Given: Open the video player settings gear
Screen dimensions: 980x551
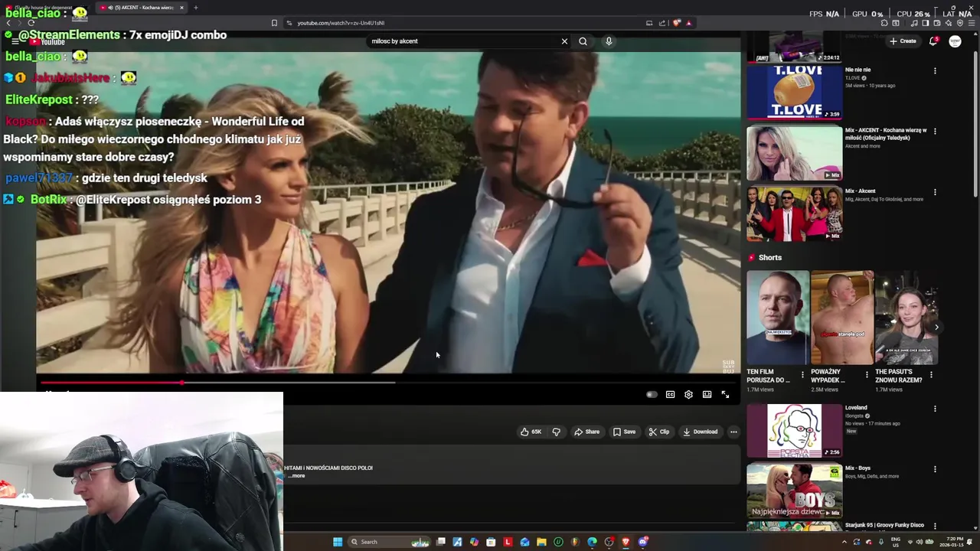Looking at the screenshot, I should tap(688, 395).
